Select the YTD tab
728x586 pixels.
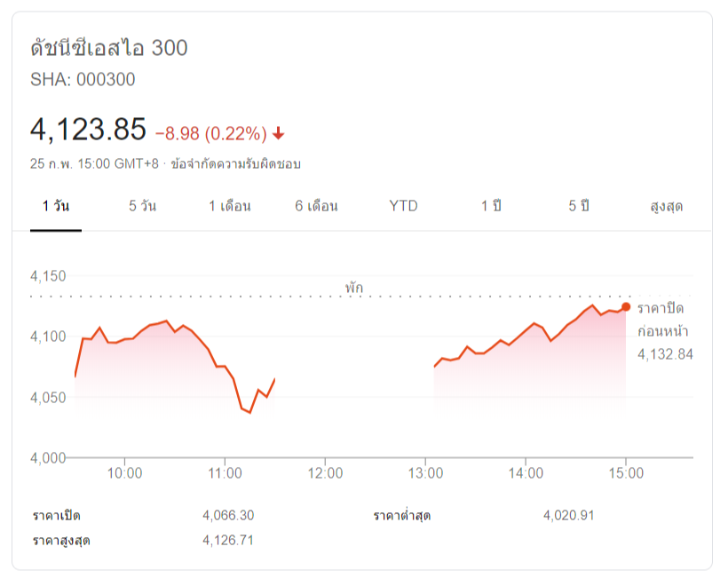tap(403, 206)
